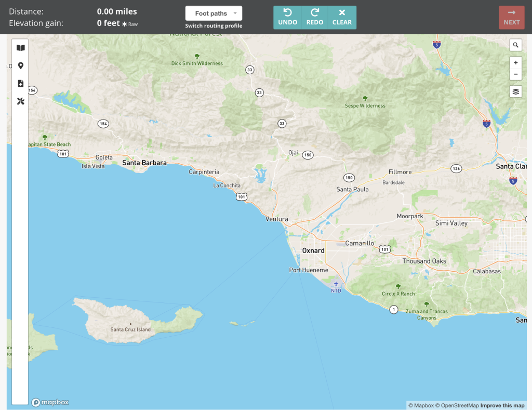Click the Circle X Ranch tree icon
The height and width of the screenshot is (410, 532).
398,286
